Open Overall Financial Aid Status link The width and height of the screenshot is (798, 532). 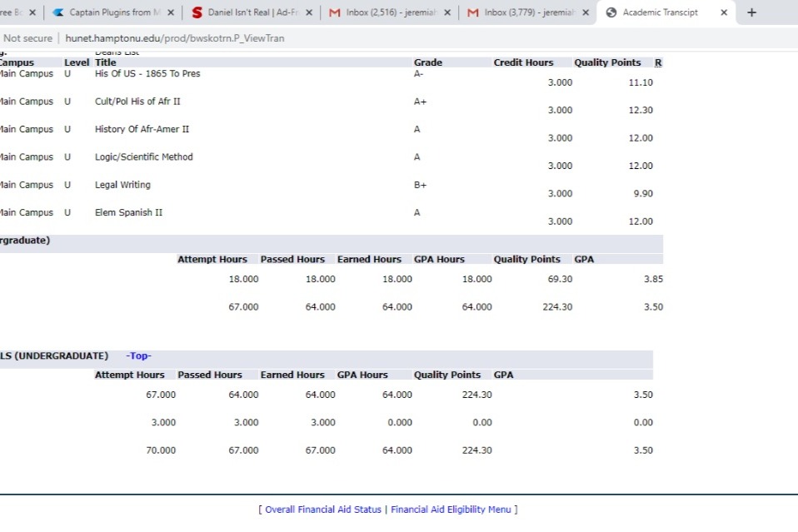[323, 510]
